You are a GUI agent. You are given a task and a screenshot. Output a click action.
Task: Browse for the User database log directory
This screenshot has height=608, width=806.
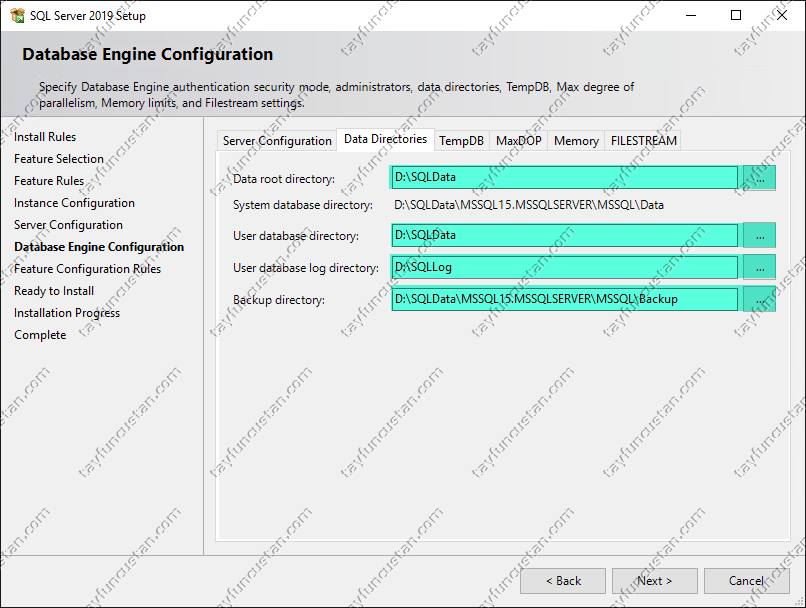click(x=759, y=267)
